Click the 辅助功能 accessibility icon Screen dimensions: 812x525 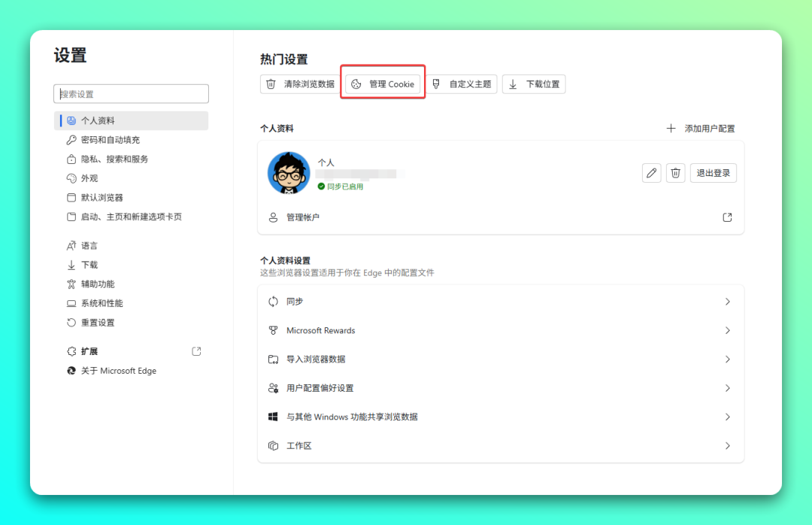click(x=71, y=284)
